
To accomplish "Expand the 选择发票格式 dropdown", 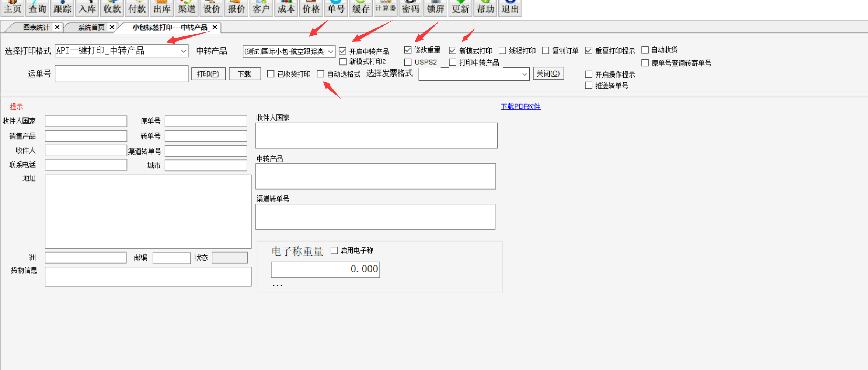I will pos(524,74).
